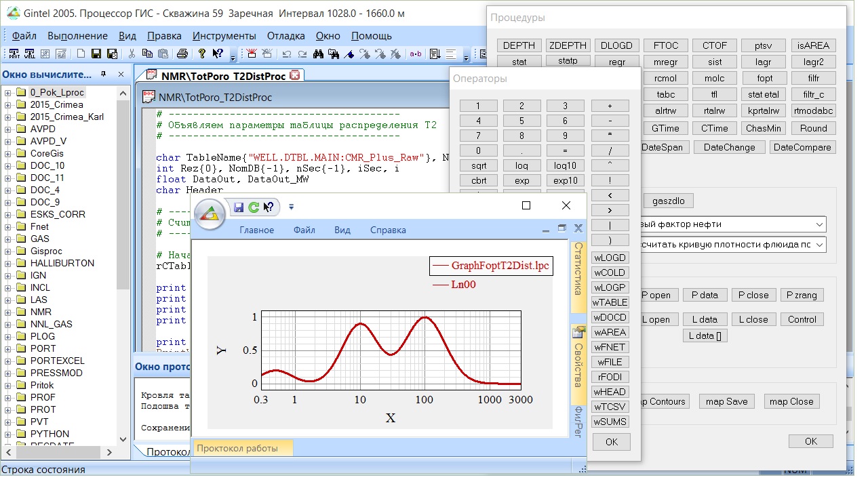The width and height of the screenshot is (868, 488).
Task: Click the green refresh icon in graph window
Action: click(254, 207)
